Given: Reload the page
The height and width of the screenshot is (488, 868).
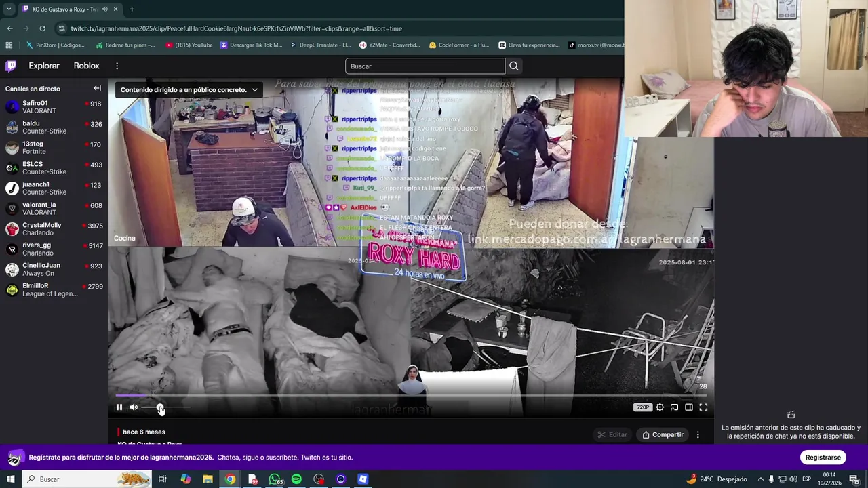Looking at the screenshot, I should click(x=43, y=28).
